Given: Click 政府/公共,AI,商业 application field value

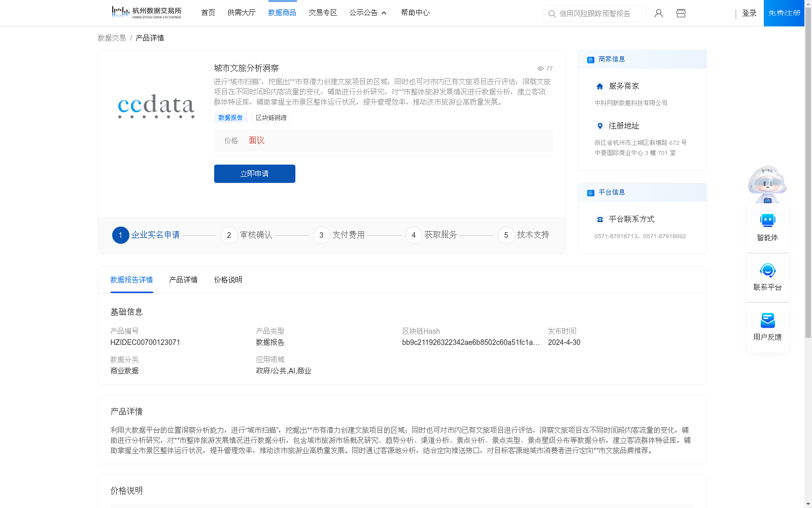Looking at the screenshot, I should (284, 371).
